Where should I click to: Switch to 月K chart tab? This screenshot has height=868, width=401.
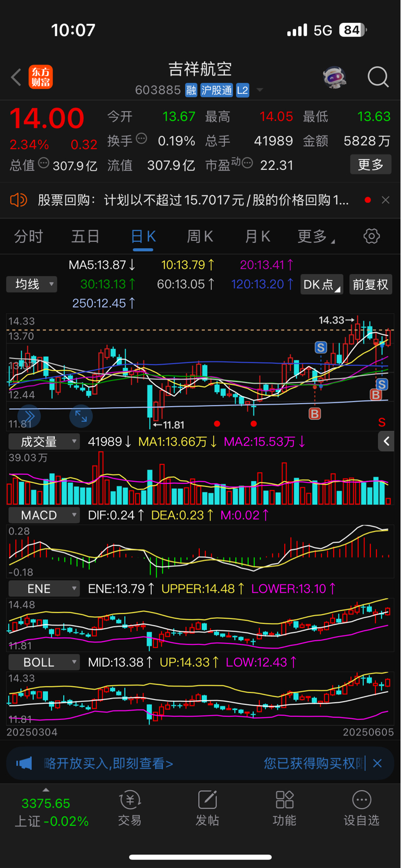pyautogui.click(x=258, y=237)
